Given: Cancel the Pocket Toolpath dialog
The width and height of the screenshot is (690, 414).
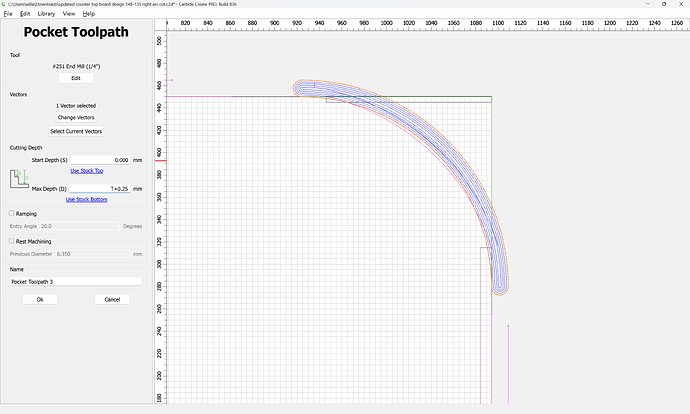Looking at the screenshot, I should click(x=112, y=299).
